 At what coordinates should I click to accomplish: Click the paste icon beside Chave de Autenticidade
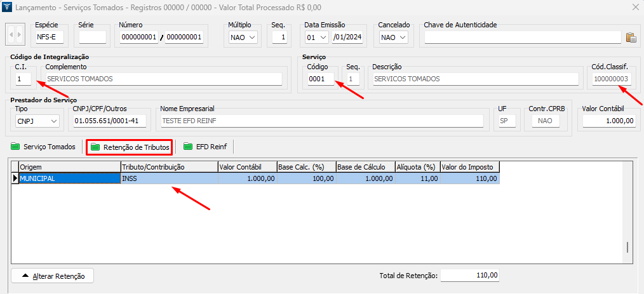pyautogui.click(x=631, y=37)
